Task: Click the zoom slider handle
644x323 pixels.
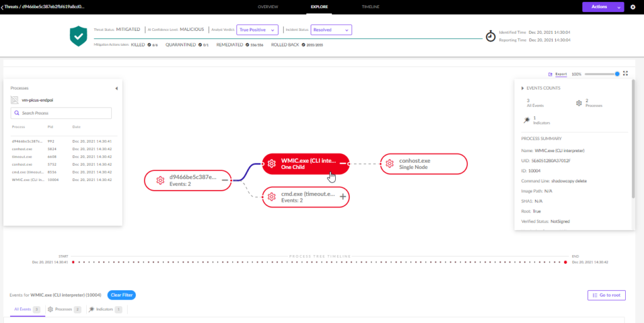Action: (617, 74)
